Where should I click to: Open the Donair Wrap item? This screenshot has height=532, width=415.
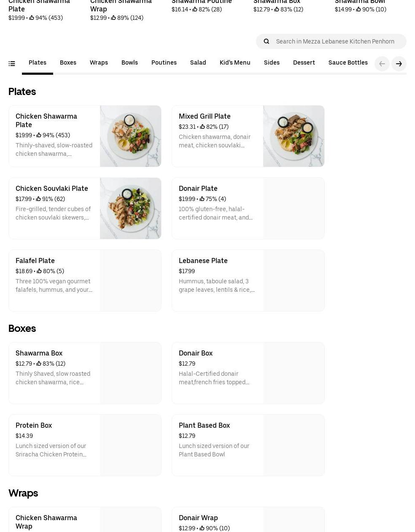coord(248,520)
